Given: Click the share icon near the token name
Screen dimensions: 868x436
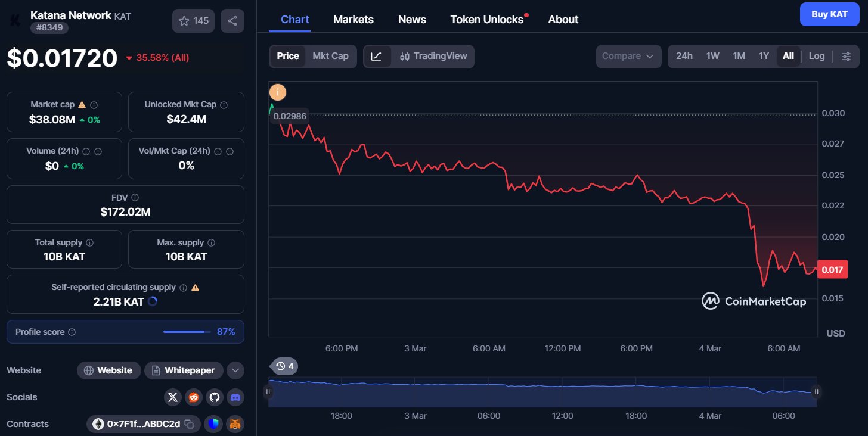Looking at the screenshot, I should 232,21.
